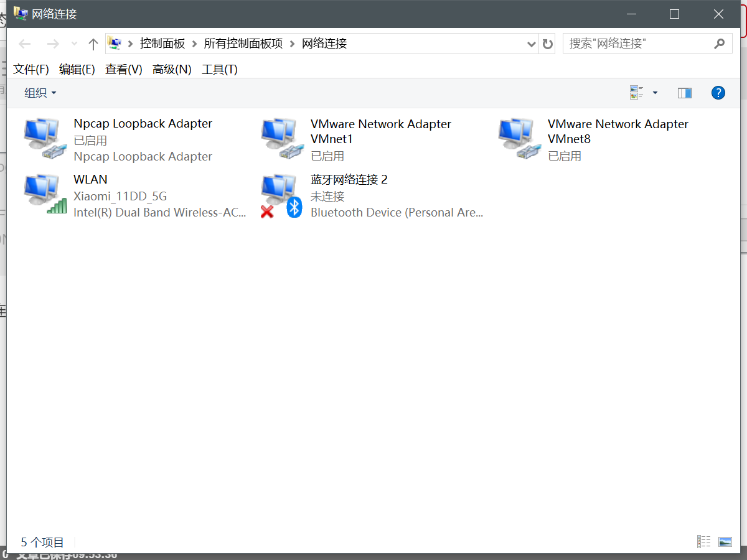Image resolution: width=747 pixels, height=560 pixels.
Task: Click the Help question mark icon
Action: pos(718,92)
